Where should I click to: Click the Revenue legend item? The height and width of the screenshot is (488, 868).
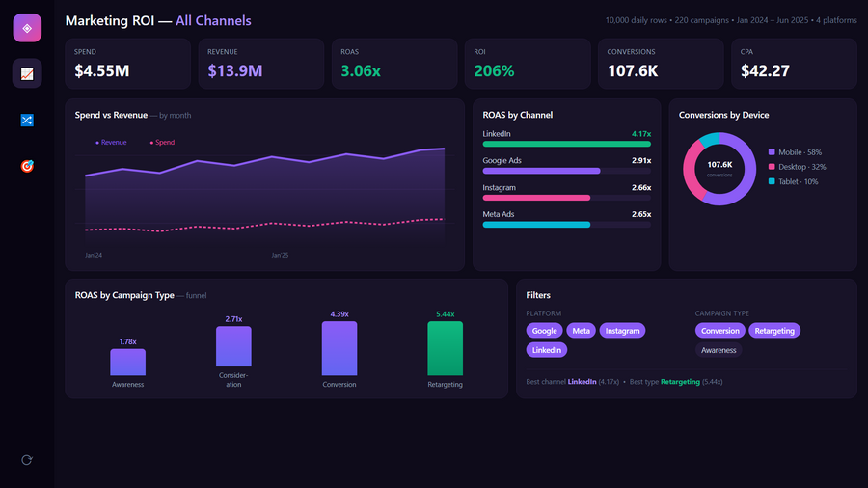pyautogui.click(x=111, y=142)
